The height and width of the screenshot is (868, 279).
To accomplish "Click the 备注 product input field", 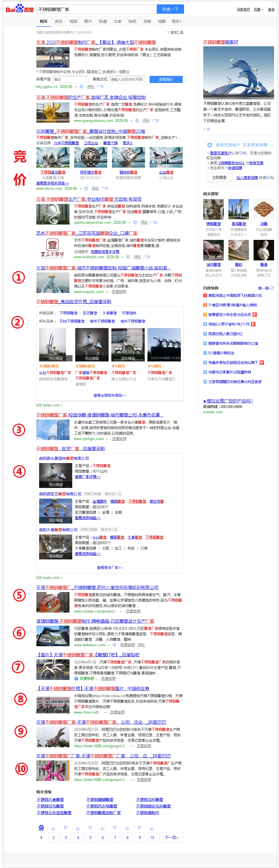I will pos(70,79).
